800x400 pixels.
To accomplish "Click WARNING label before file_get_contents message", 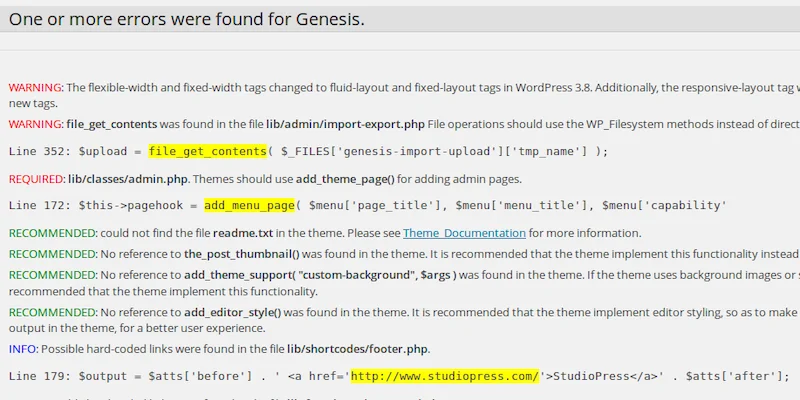I will point(36,124).
